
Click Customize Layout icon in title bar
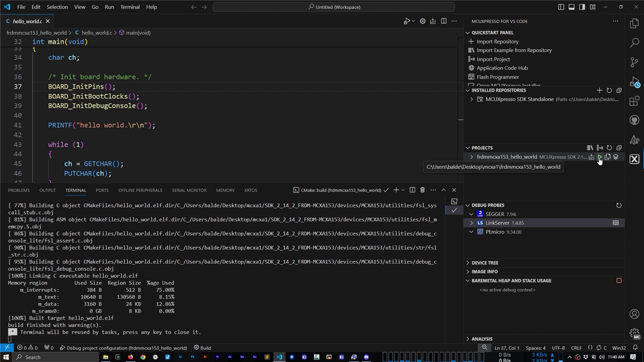pyautogui.click(x=593, y=7)
